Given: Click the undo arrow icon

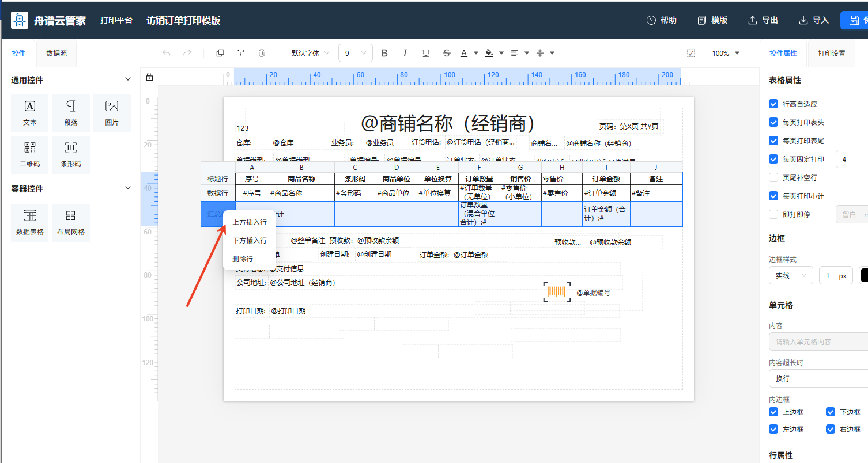Looking at the screenshot, I should click(x=167, y=53).
